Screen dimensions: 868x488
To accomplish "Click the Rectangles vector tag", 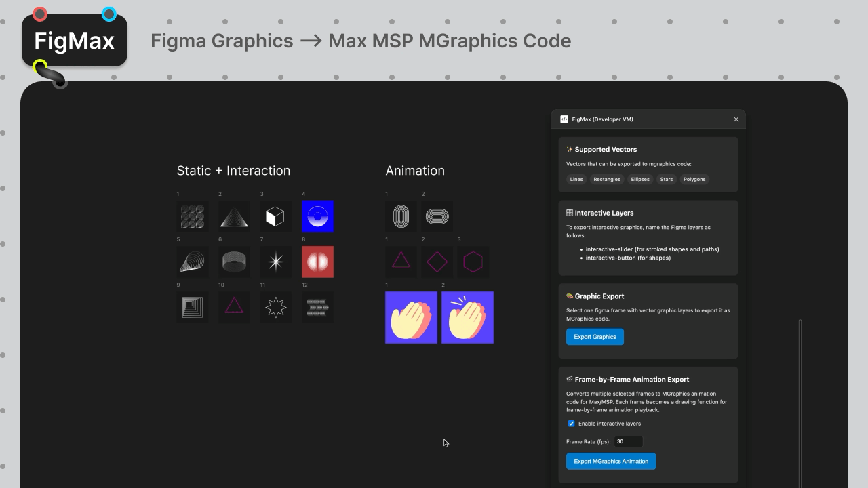I will coord(607,180).
